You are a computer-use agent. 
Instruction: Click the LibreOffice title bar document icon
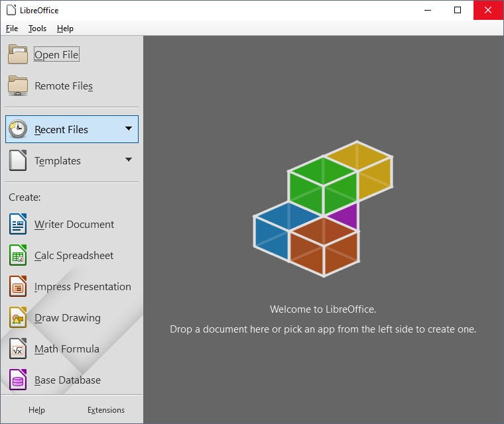[x=11, y=11]
